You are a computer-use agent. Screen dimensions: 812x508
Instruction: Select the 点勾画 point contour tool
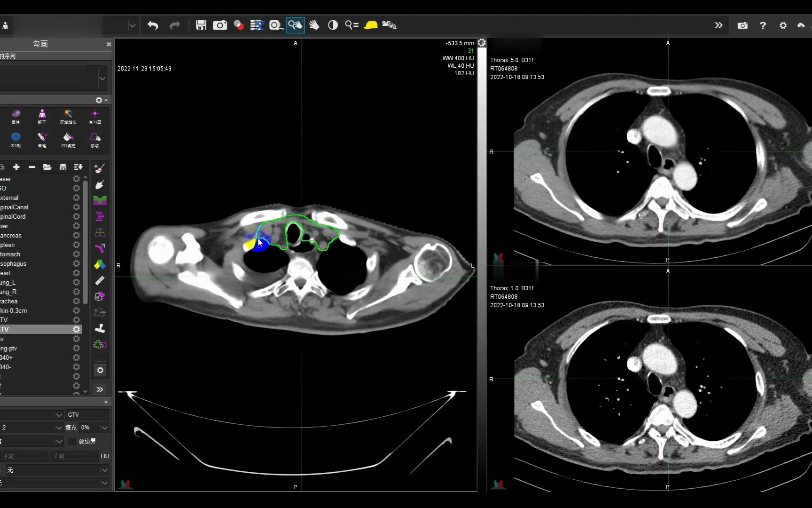click(x=94, y=116)
